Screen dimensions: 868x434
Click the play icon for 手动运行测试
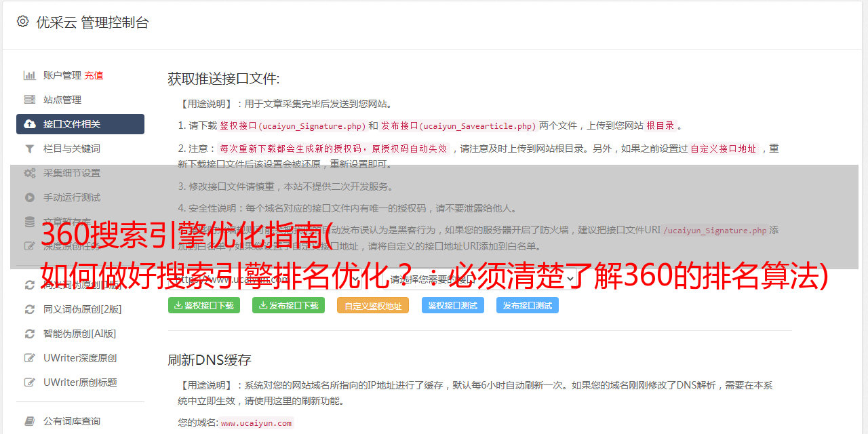point(30,197)
